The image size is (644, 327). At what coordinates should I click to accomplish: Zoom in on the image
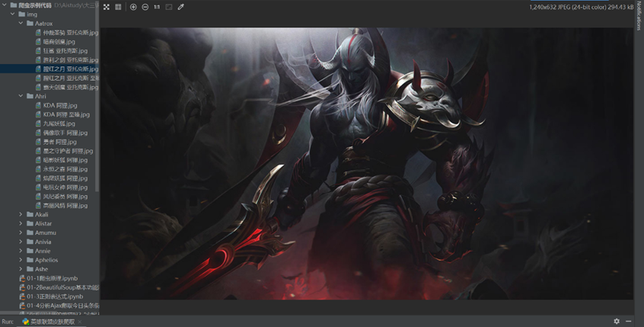click(133, 7)
